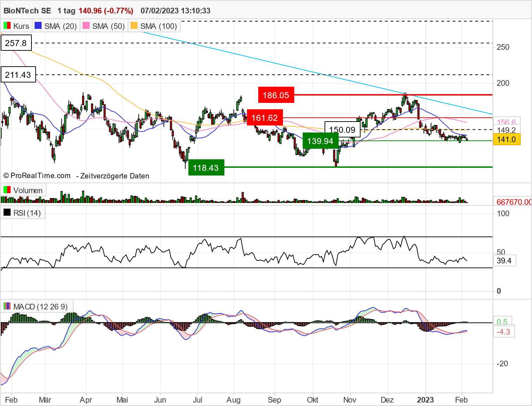Click the RSI axis 100 tick

coord(503,213)
